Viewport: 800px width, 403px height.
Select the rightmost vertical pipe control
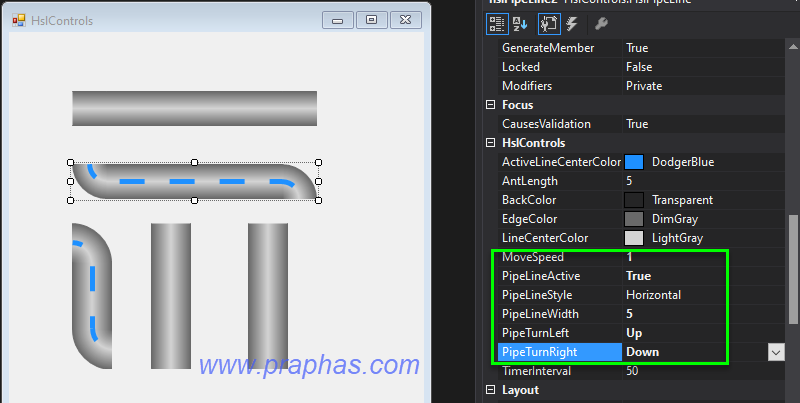[267, 296]
